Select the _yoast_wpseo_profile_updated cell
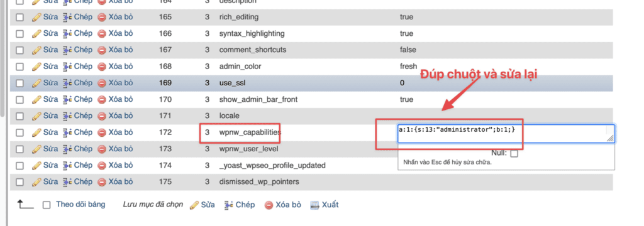 point(272,165)
